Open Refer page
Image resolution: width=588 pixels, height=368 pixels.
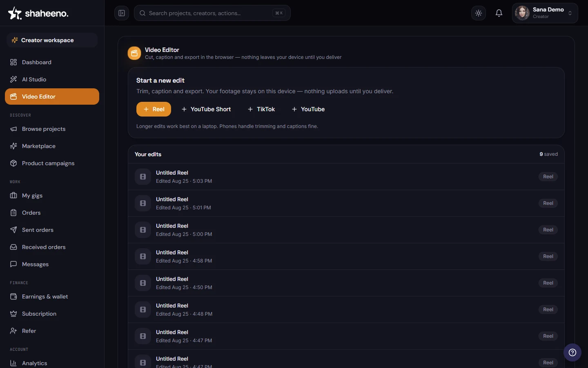(x=52, y=331)
